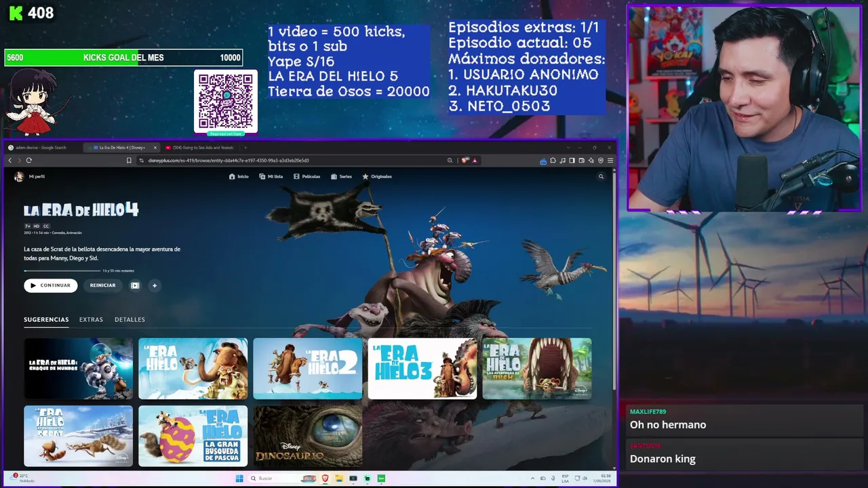Image resolution: width=868 pixels, height=488 pixels.
Task: Click the Yape QR code image
Action: click(226, 102)
